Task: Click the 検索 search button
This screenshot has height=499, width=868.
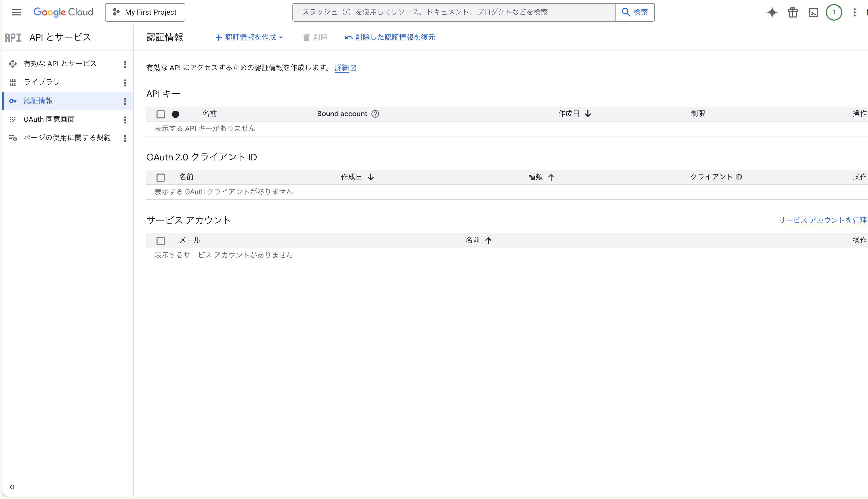Action: [x=635, y=12]
